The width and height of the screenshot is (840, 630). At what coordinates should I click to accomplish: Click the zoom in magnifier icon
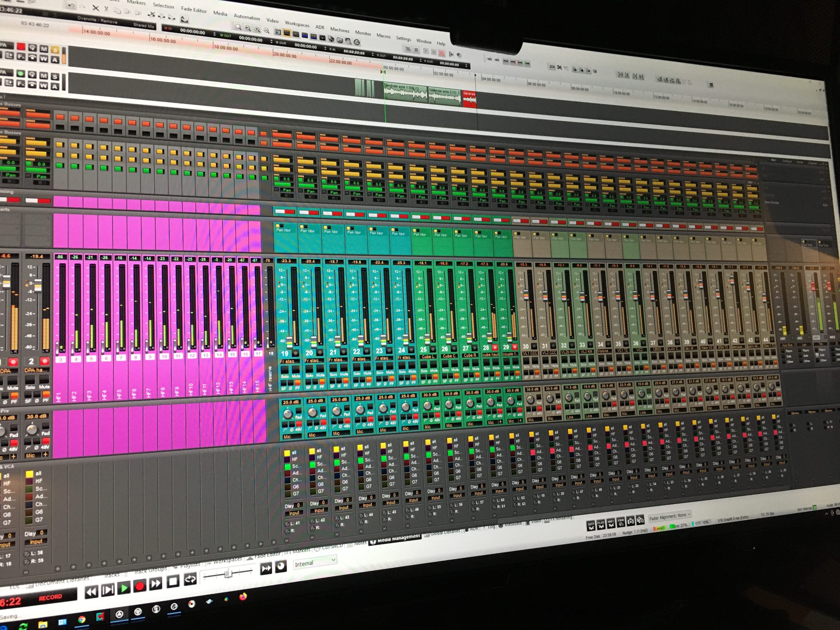click(257, 29)
